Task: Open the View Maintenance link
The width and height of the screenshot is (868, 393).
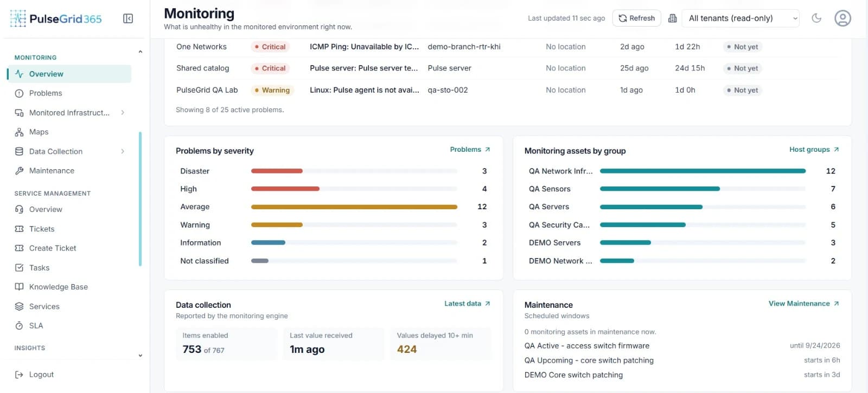Action: (804, 304)
